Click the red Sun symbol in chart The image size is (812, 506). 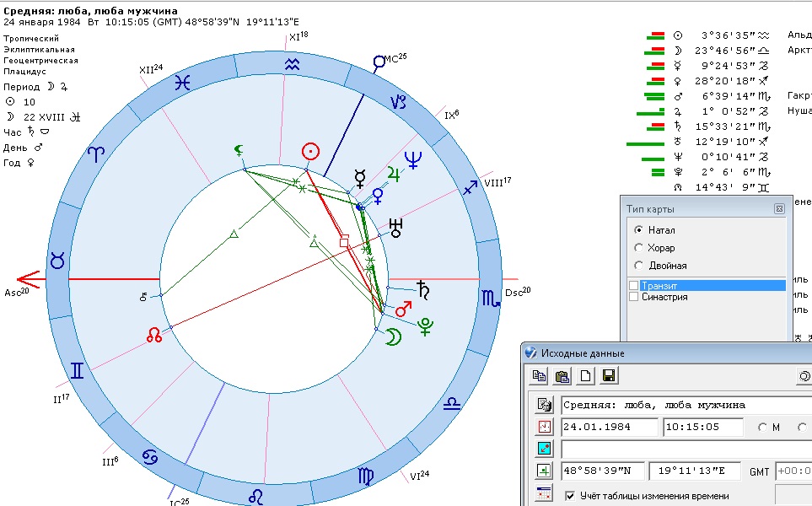[x=311, y=152]
